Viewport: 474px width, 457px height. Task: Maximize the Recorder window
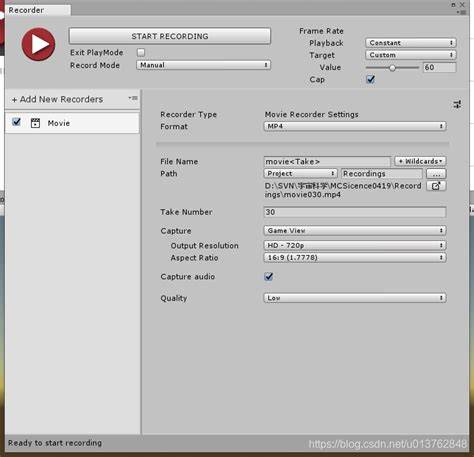pyautogui.click(x=453, y=5)
